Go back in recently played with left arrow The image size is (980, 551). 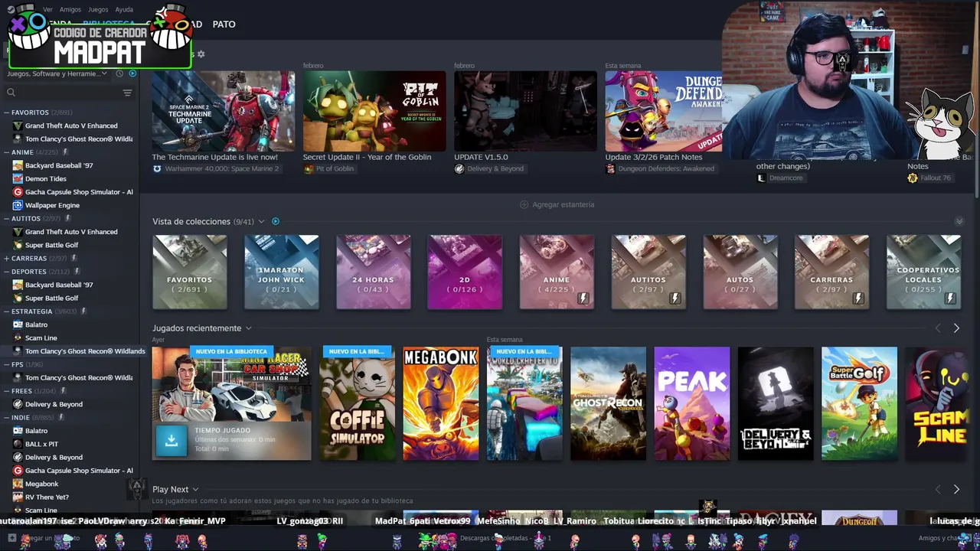pyautogui.click(x=938, y=328)
